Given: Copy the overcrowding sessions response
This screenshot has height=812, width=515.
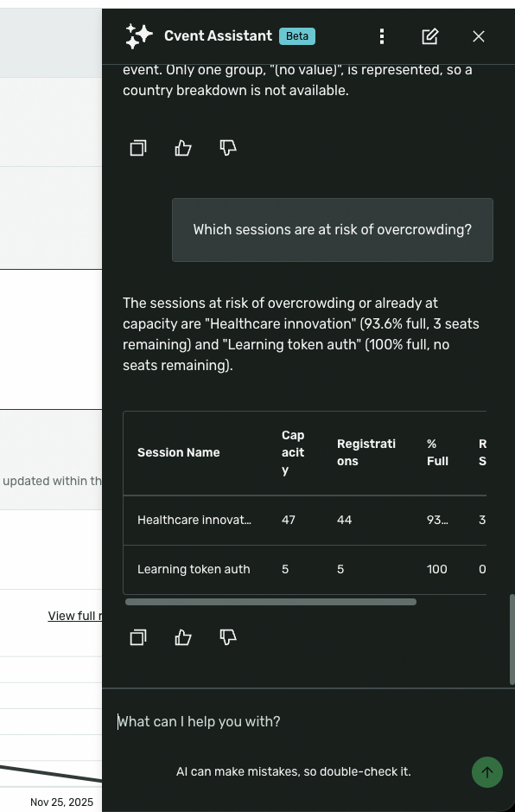Looking at the screenshot, I should pyautogui.click(x=138, y=637).
